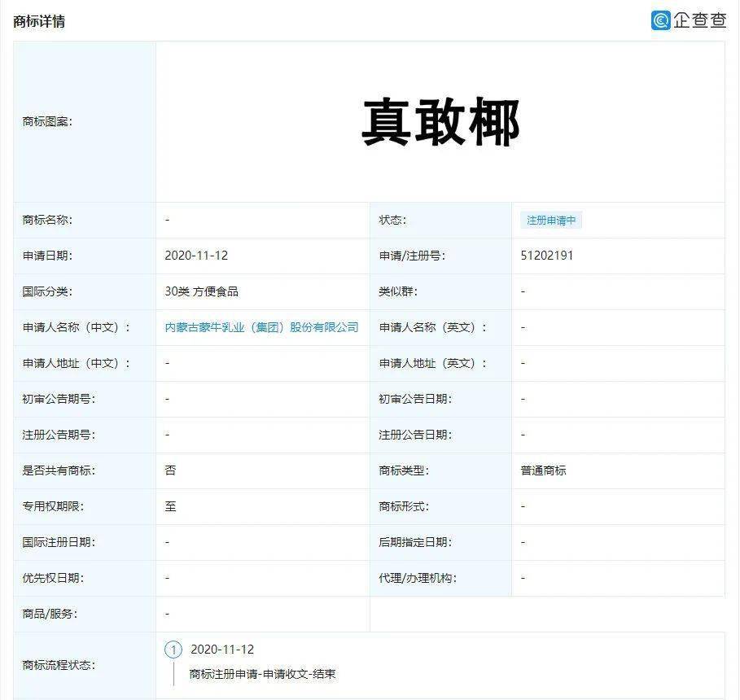Select the 真敢椰 trademark image
Image resolution: width=740 pixels, height=700 pixels.
pyautogui.click(x=440, y=122)
